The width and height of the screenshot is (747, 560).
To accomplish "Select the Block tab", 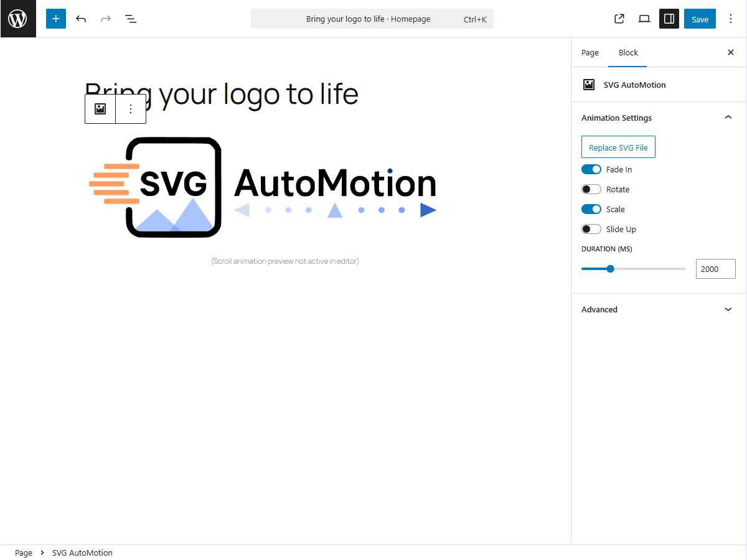I will (628, 53).
